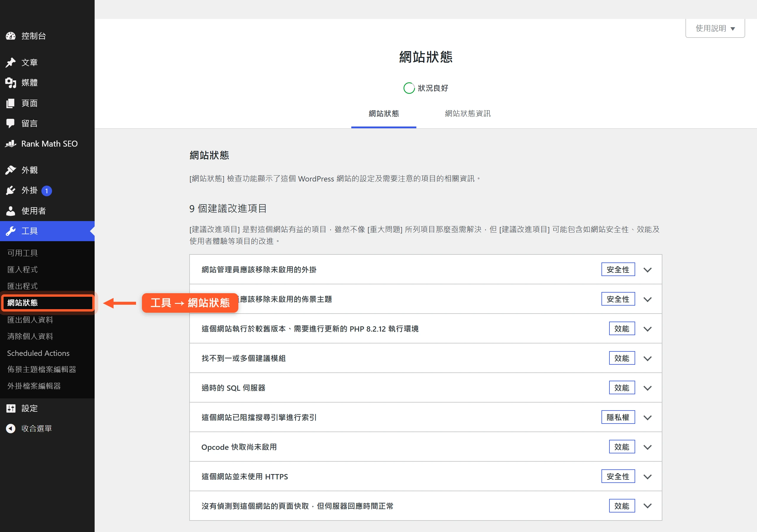757x532 pixels.
Task: Click the 文章 pushpin icon
Action: pos(11,62)
